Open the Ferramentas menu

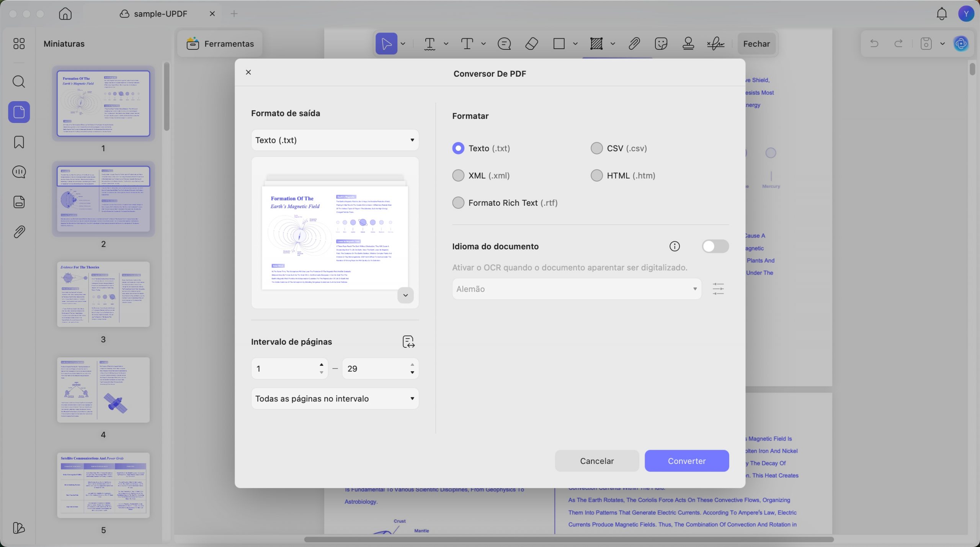220,44
